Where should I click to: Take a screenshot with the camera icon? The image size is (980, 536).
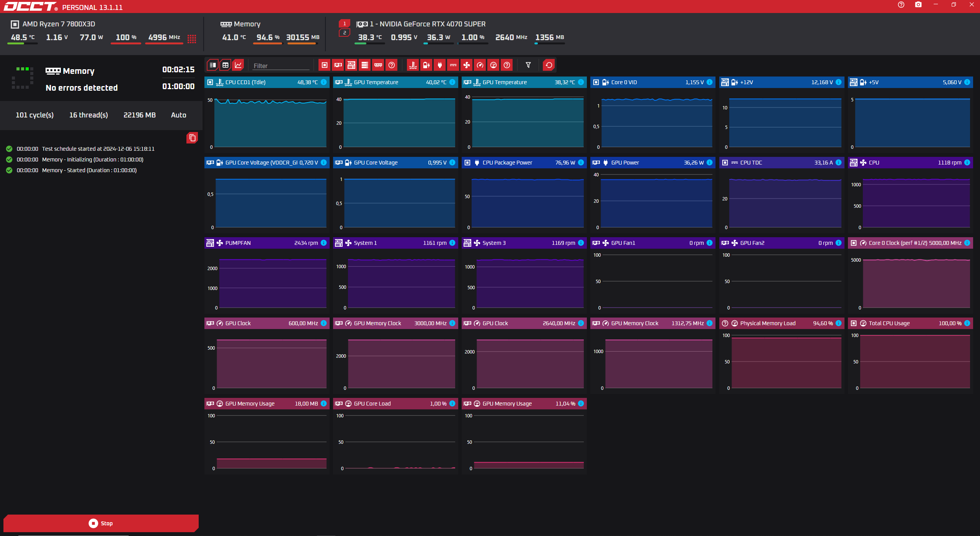(918, 5)
